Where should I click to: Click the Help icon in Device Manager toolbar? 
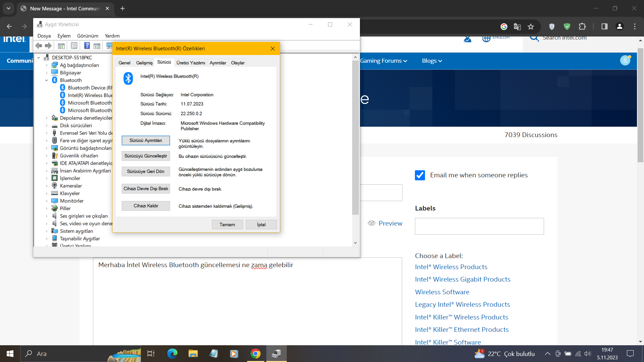pos(87,46)
